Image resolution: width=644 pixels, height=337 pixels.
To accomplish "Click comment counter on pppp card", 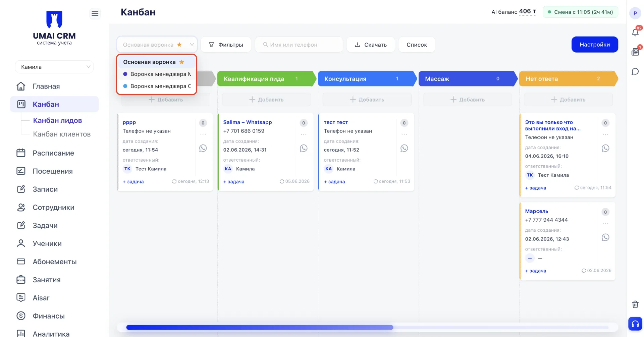I will click(x=203, y=123).
